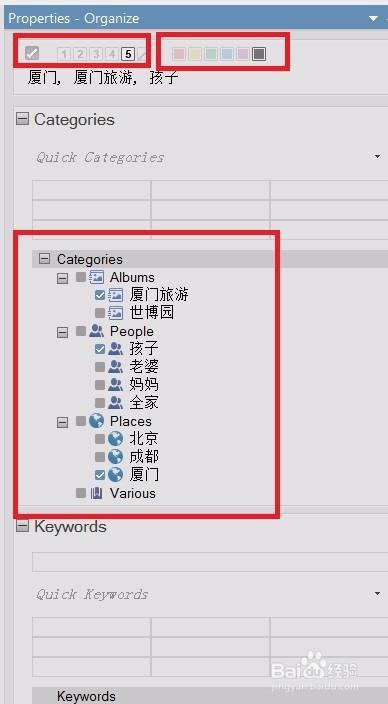Screen dimensions: 388x704
Task: Set rating to 1
Action: tap(64, 54)
